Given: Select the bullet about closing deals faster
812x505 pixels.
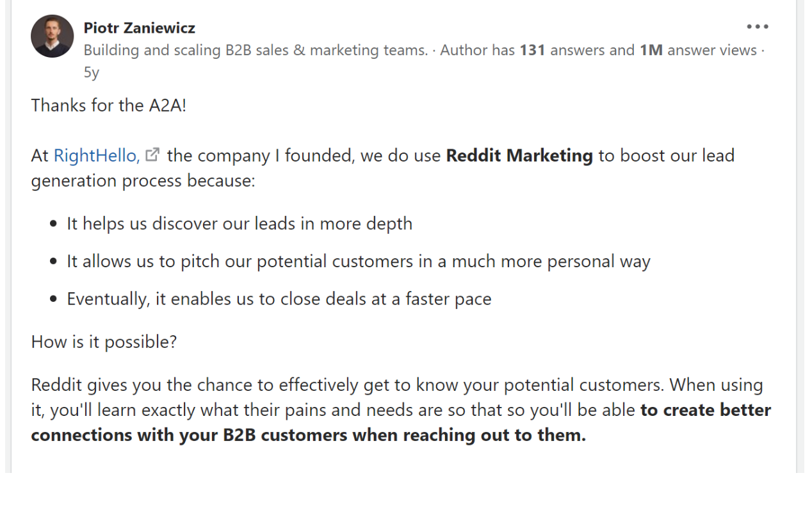Looking at the screenshot, I should (x=279, y=299).
